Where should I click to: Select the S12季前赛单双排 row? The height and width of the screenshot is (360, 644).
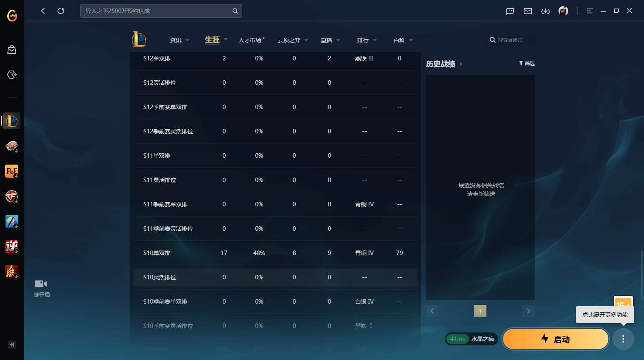[275, 107]
